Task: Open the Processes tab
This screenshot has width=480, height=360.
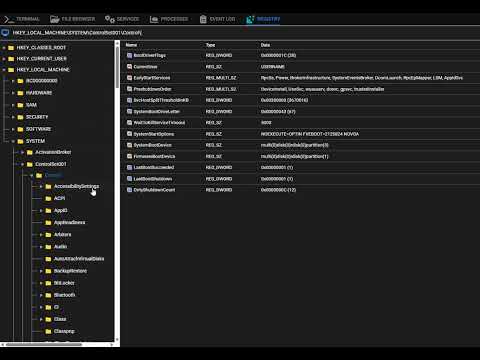Action: click(x=169, y=19)
